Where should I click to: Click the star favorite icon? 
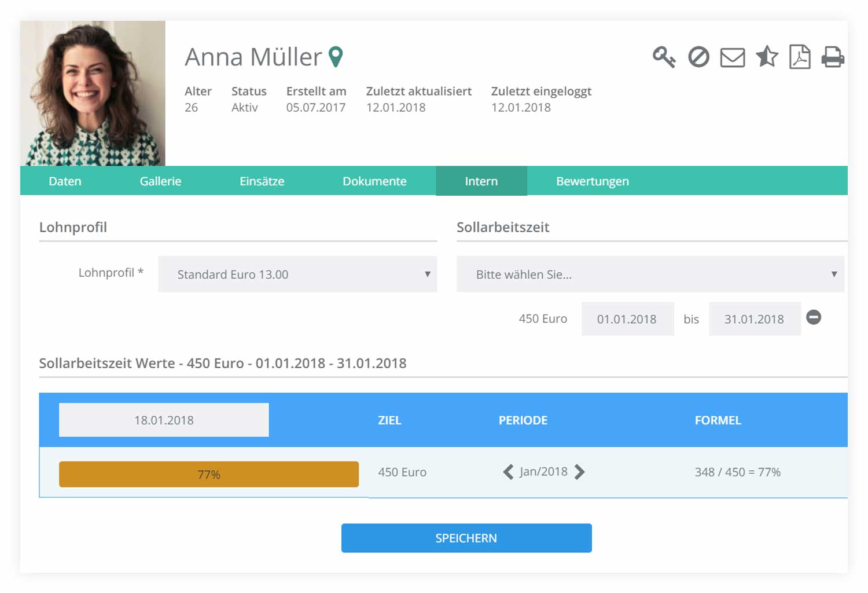pyautogui.click(x=767, y=57)
